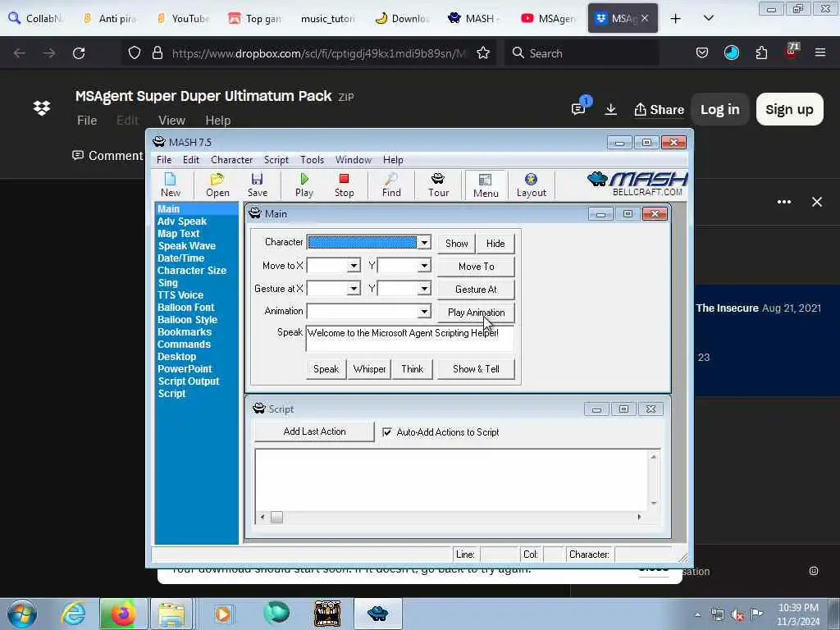840x630 pixels.
Task: Halt playback with the red Stop icon
Action: click(344, 185)
